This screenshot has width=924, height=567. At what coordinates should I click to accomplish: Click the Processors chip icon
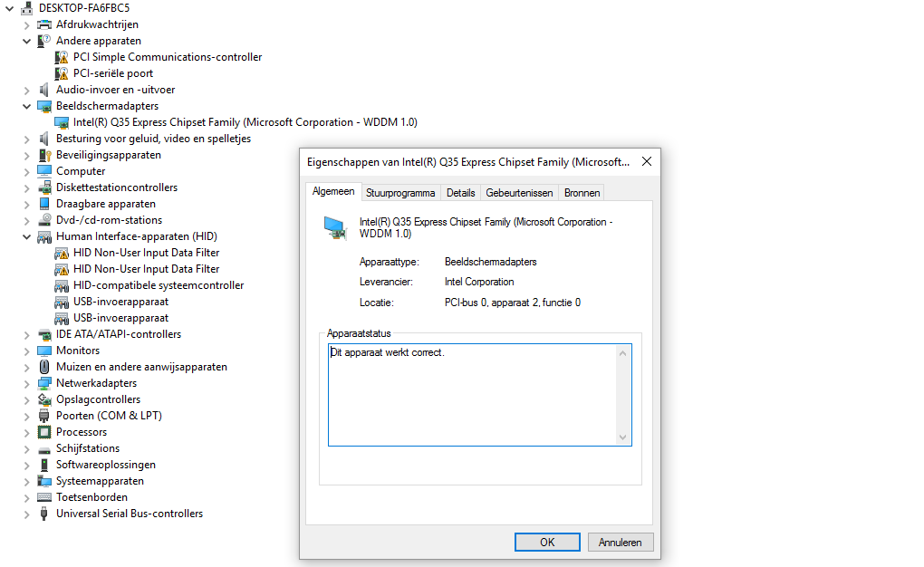point(44,432)
